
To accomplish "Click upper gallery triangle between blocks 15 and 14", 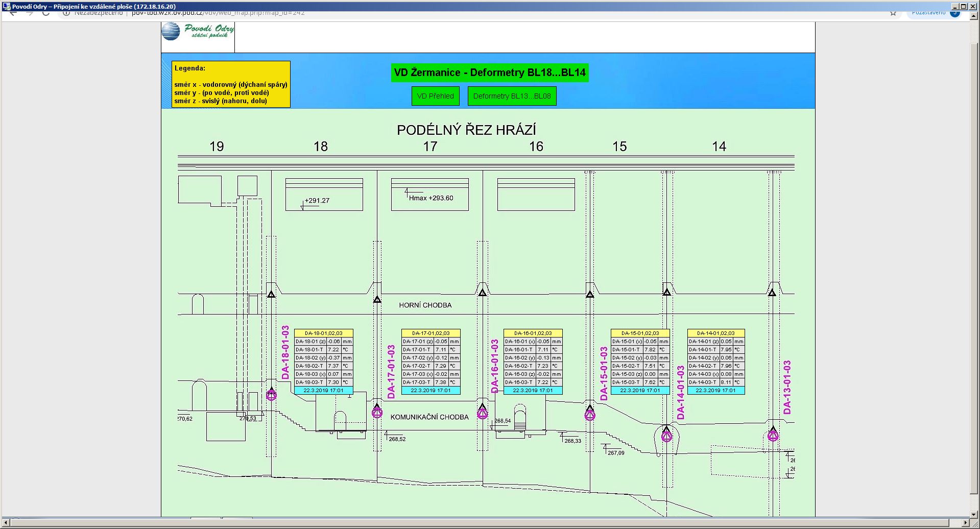I will click(x=666, y=292).
